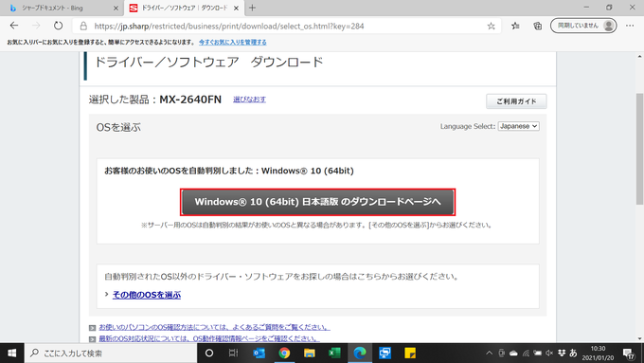Click the 選びなおす link
This screenshot has width=644, height=363.
tap(249, 100)
